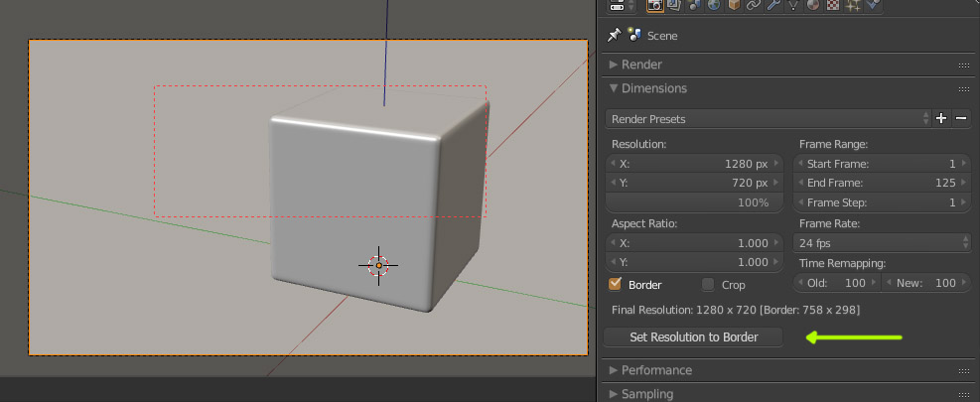This screenshot has width=980, height=402.
Task: Decrease Resolution Y with left arrow
Action: pos(614,183)
